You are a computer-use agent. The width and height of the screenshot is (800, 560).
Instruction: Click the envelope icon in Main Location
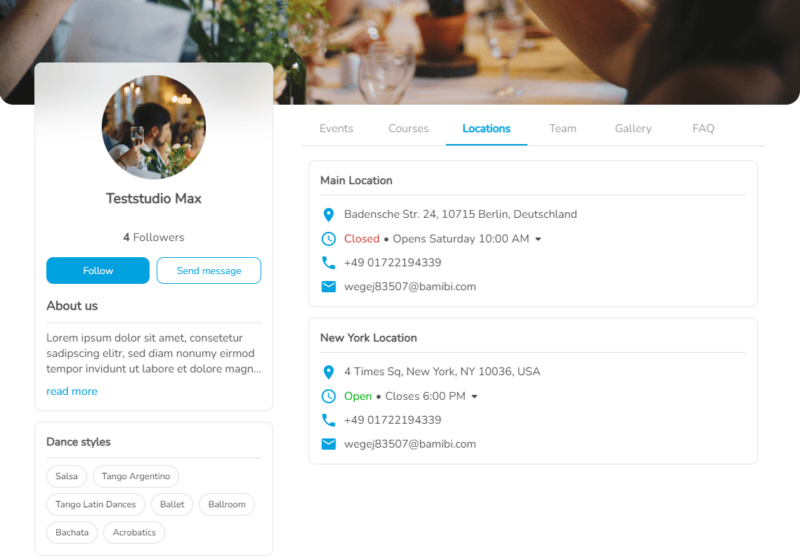point(329,287)
